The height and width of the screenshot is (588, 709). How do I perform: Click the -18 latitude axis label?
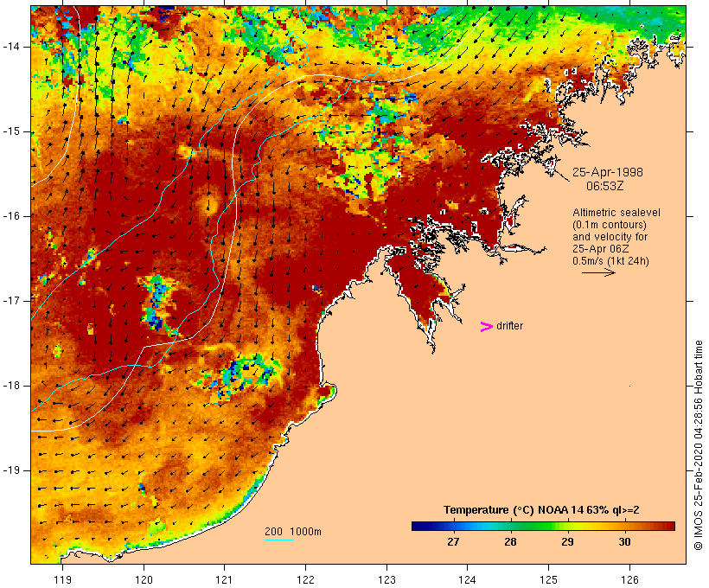click(x=11, y=386)
